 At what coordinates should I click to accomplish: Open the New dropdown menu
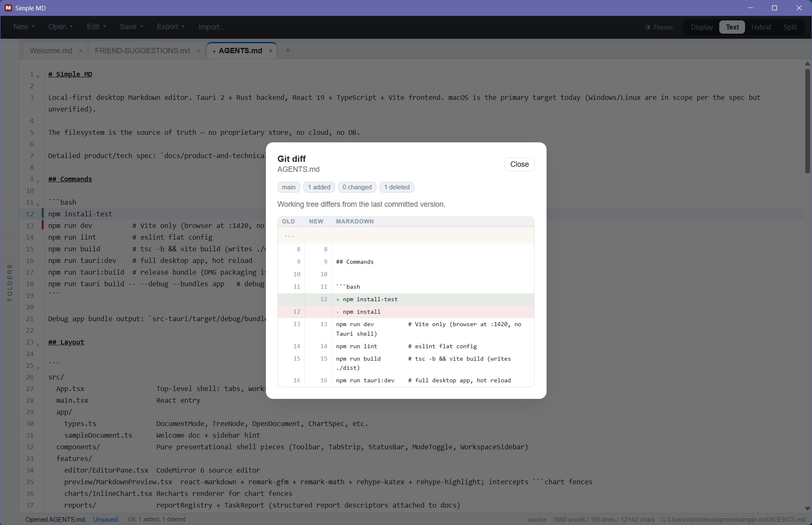coord(24,27)
